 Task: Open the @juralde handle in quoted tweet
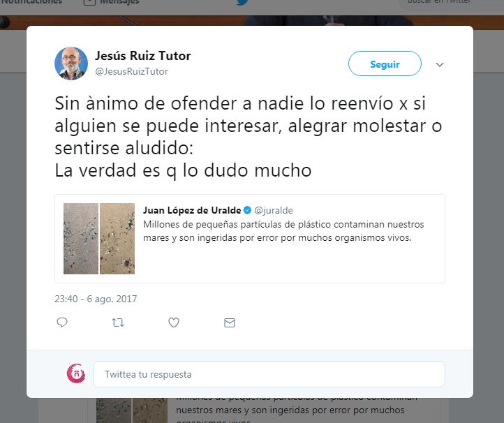pyautogui.click(x=274, y=210)
